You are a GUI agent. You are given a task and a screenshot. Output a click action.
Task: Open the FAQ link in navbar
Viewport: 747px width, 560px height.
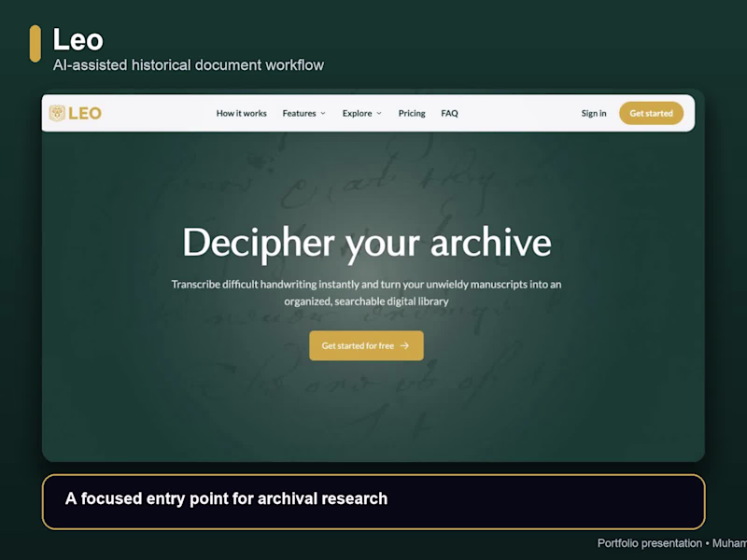[449, 113]
